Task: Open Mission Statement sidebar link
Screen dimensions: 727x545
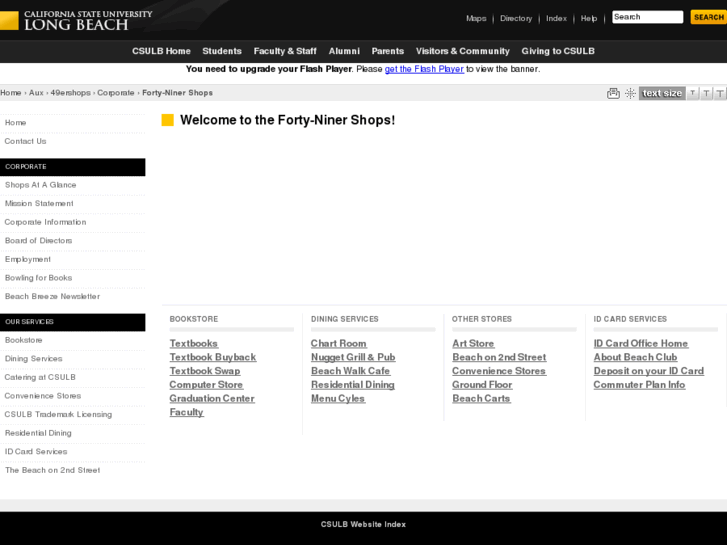Action: (39, 204)
